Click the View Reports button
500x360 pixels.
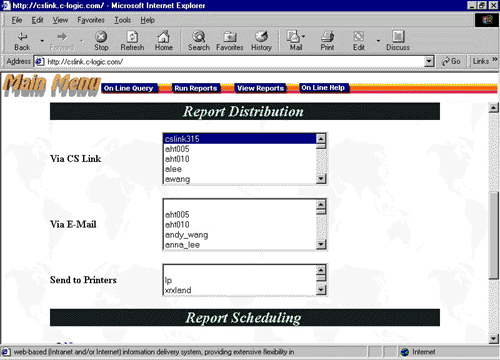point(260,88)
